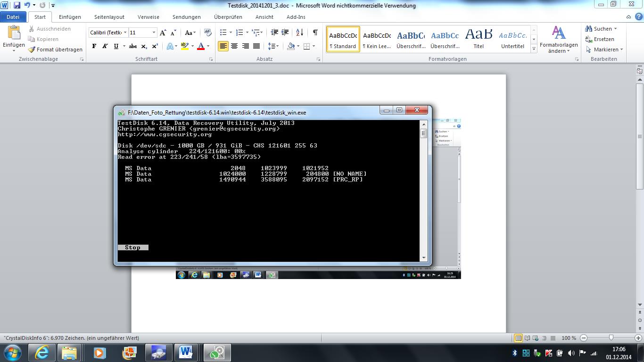Screen dimensions: 644x362
Task: Click Kopieren button
Action: pos(43,39)
